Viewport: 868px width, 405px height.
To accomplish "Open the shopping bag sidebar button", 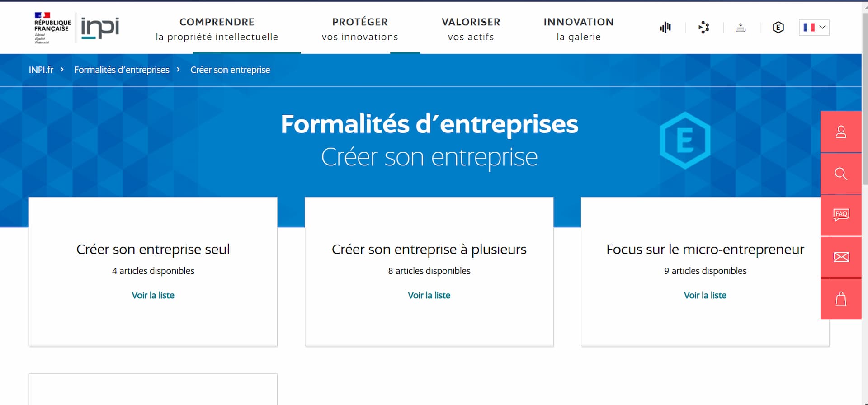I will [x=841, y=299].
